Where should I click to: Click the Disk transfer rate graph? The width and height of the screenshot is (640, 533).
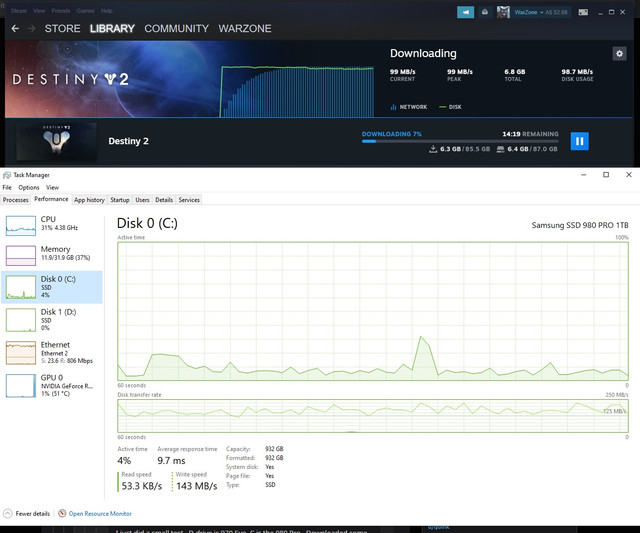(373, 416)
